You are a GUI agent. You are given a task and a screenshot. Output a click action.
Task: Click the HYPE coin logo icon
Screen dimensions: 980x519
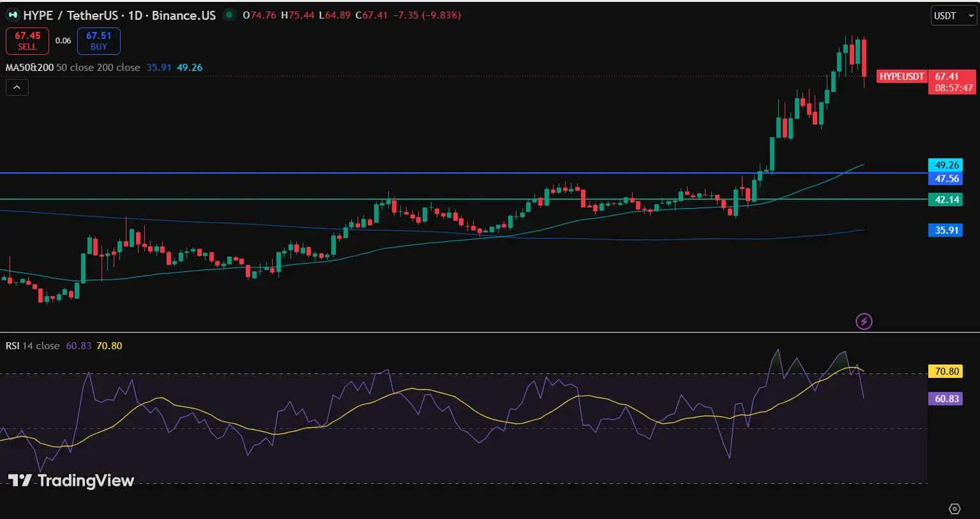coord(12,15)
